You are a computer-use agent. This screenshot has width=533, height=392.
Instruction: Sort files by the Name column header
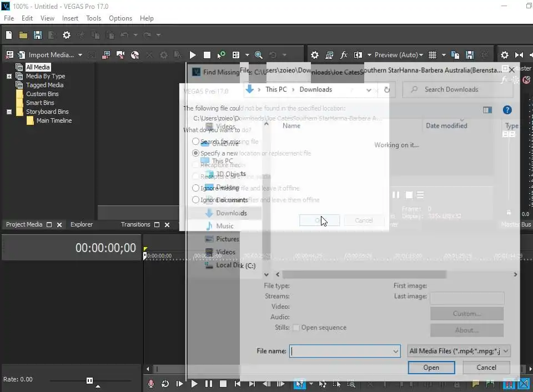point(291,125)
